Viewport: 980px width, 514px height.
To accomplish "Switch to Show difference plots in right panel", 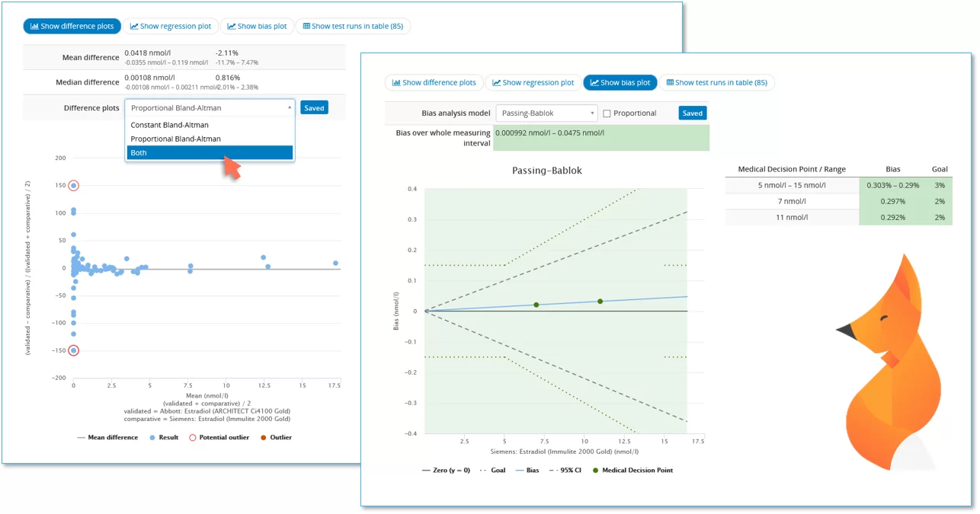I will [434, 82].
